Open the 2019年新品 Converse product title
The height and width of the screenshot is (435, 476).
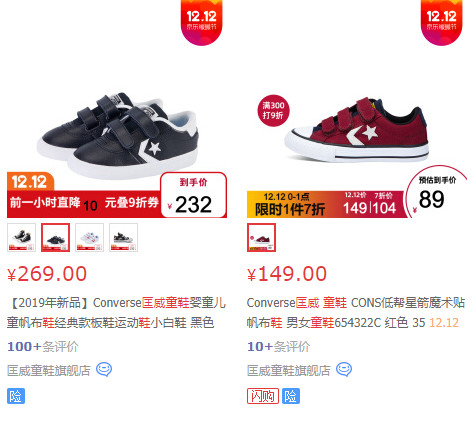(x=117, y=313)
